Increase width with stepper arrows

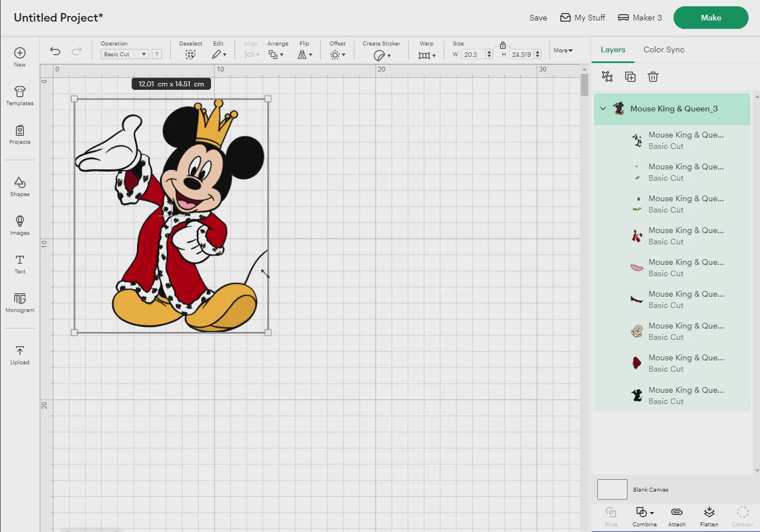tap(489, 52)
